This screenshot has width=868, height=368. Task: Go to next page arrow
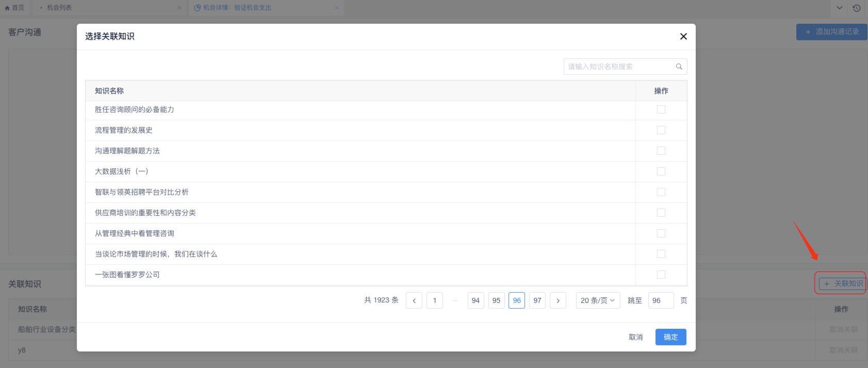click(x=558, y=300)
